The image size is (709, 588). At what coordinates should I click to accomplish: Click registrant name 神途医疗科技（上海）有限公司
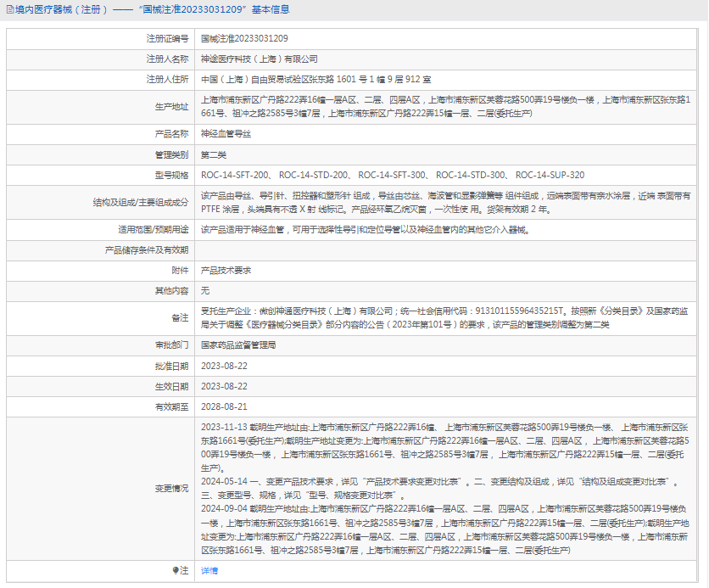(260, 59)
